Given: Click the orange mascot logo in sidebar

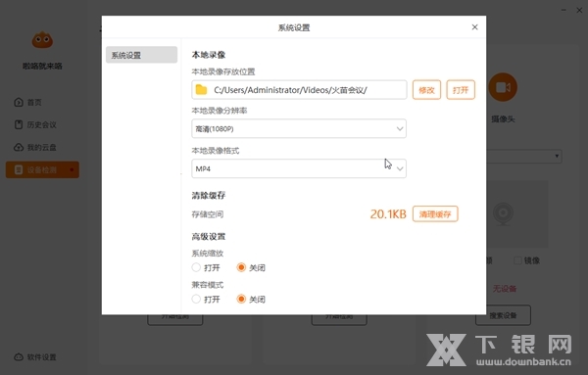Looking at the screenshot, I should coord(42,40).
